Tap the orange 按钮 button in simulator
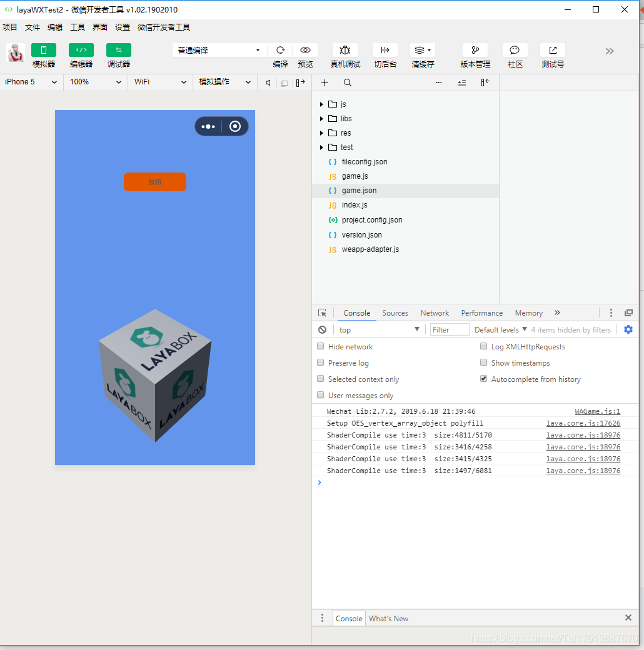Screen dimensions: 644x650 click(x=155, y=182)
